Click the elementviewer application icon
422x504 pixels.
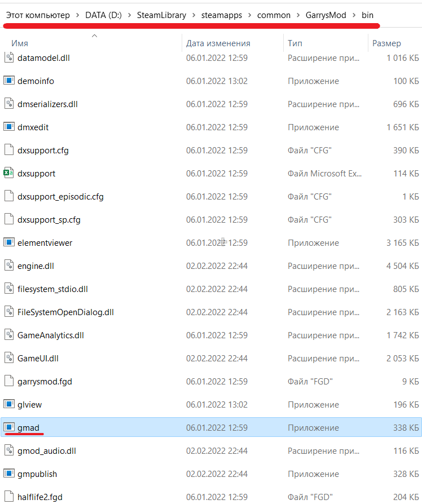[9, 242]
